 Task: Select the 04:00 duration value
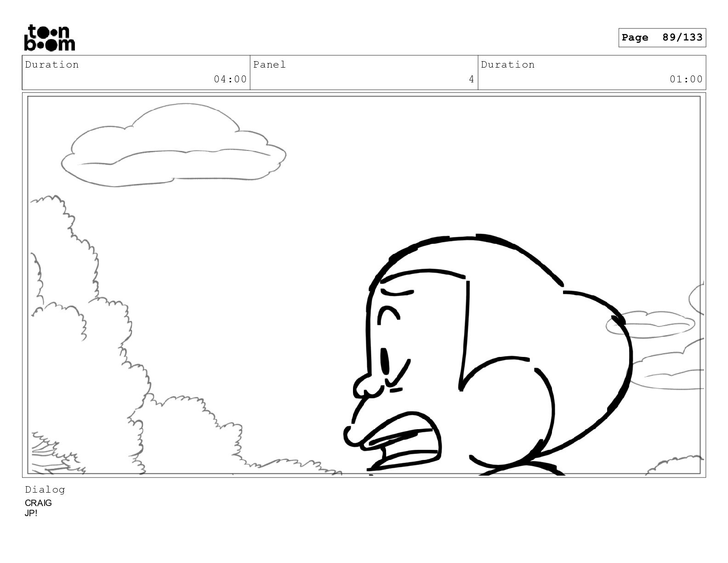pyautogui.click(x=230, y=79)
